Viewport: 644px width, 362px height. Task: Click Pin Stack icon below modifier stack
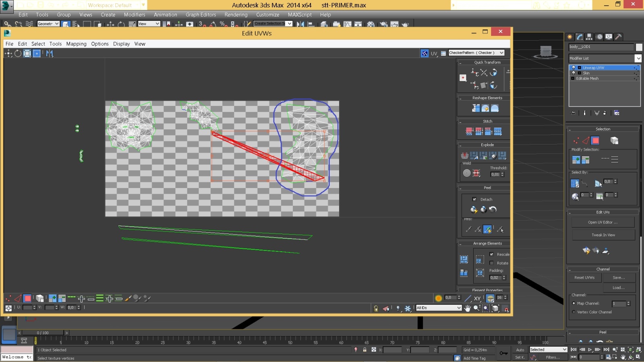coord(574,113)
